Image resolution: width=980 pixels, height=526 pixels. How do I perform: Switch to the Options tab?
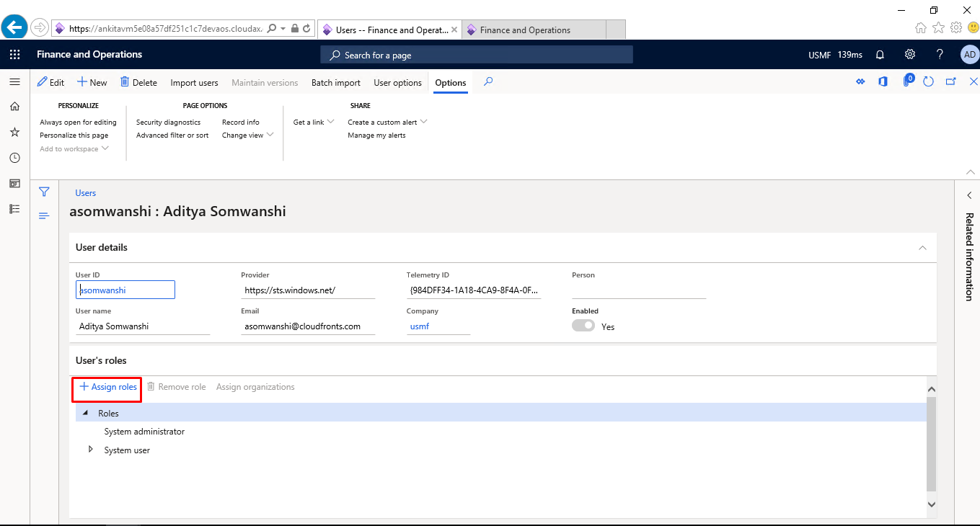point(451,82)
